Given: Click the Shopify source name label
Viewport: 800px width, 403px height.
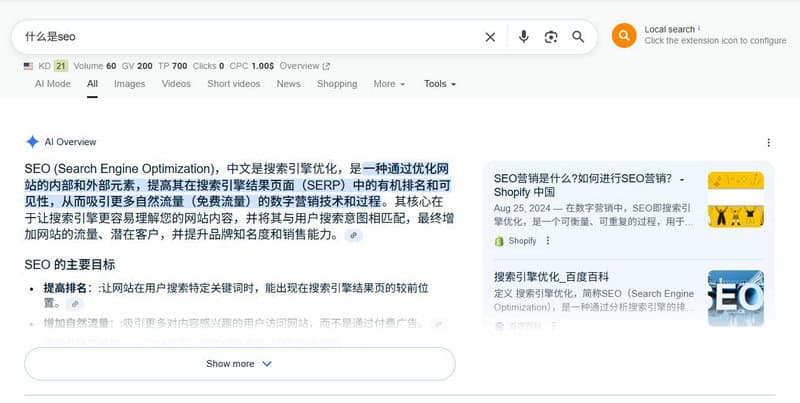Looking at the screenshot, I should coord(522,241).
